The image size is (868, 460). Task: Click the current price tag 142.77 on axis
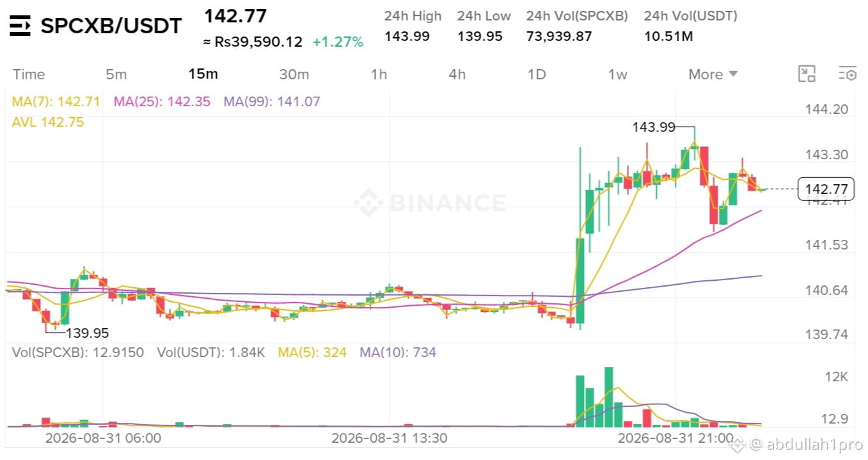(826, 189)
